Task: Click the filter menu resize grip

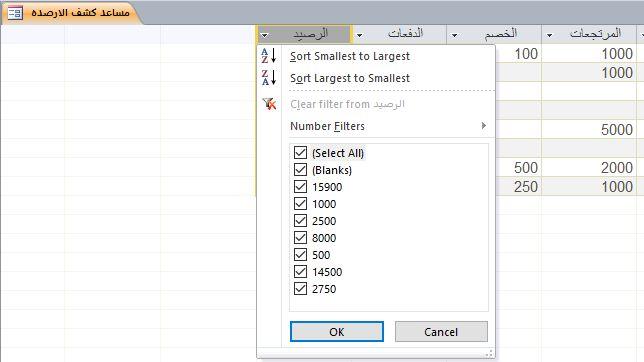Action: (x=489, y=353)
